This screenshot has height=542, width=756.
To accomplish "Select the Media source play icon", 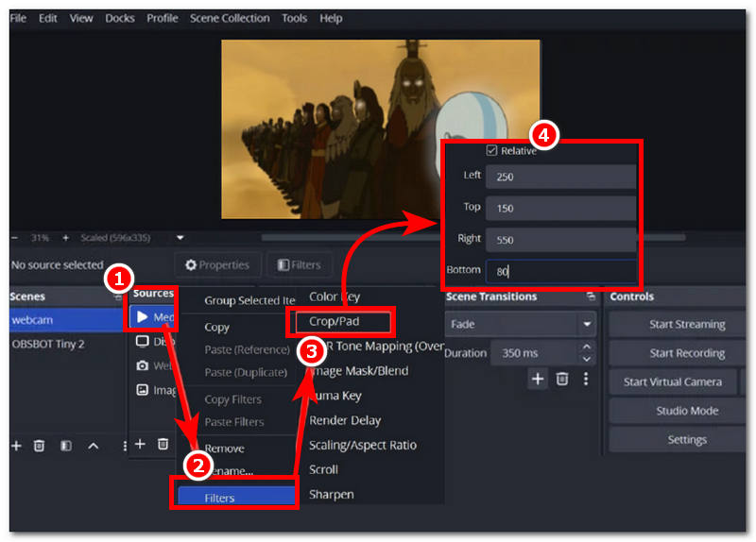I will tap(143, 316).
